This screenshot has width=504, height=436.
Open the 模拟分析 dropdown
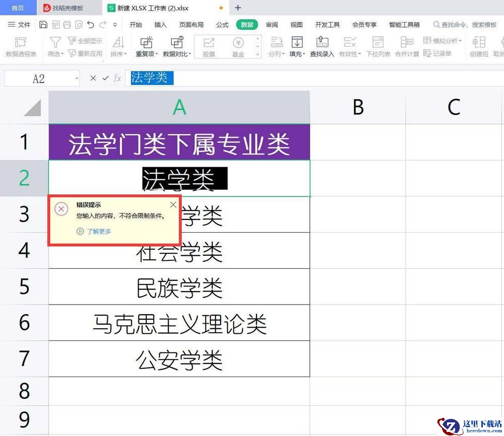coord(443,41)
